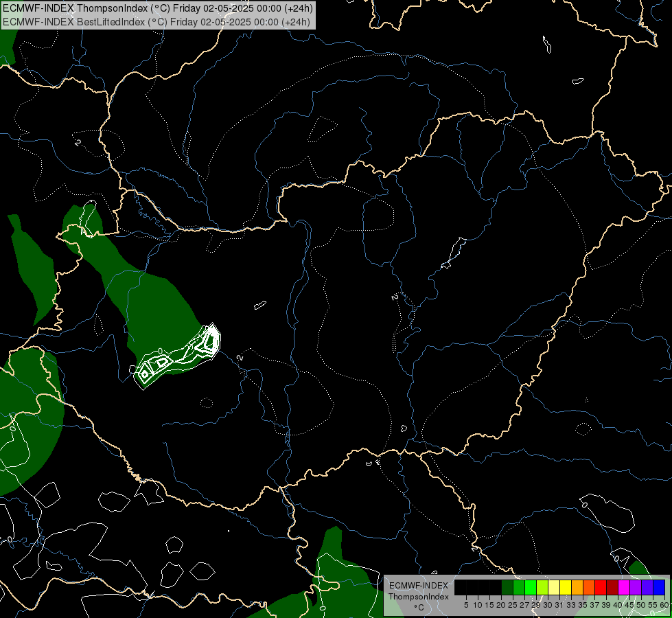Click the orange 33-35 legend swatch
Screen dimensions: 672x618
[577, 587]
